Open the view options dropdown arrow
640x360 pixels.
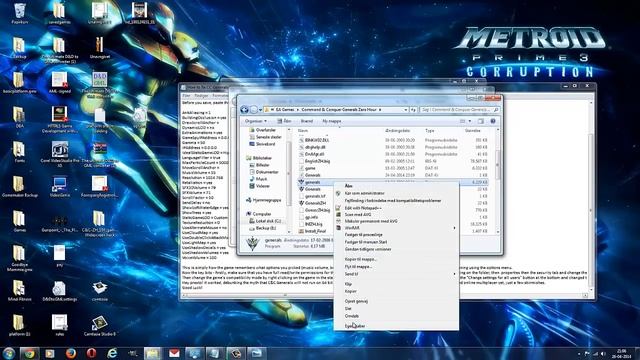coord(470,121)
